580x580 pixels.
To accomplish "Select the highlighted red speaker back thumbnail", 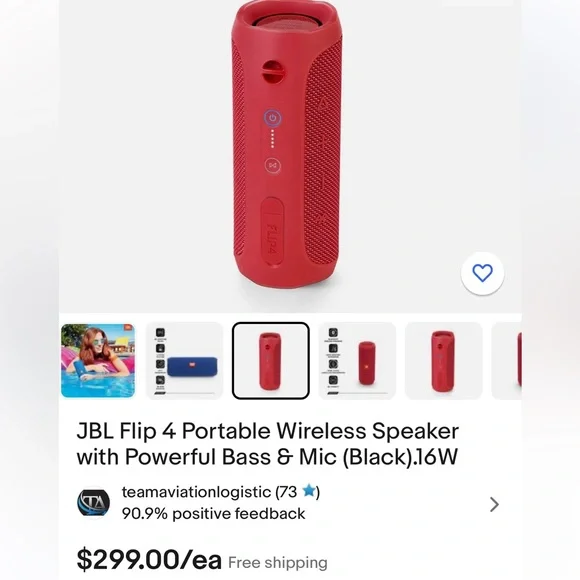I will click(x=271, y=361).
